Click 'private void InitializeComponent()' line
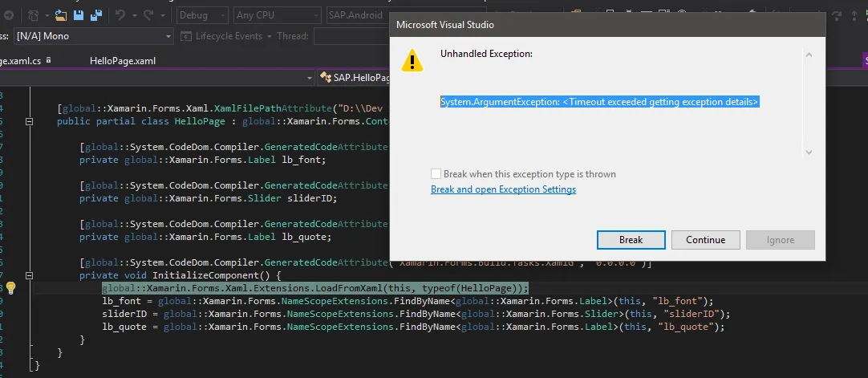This screenshot has height=378, width=868. [180, 275]
